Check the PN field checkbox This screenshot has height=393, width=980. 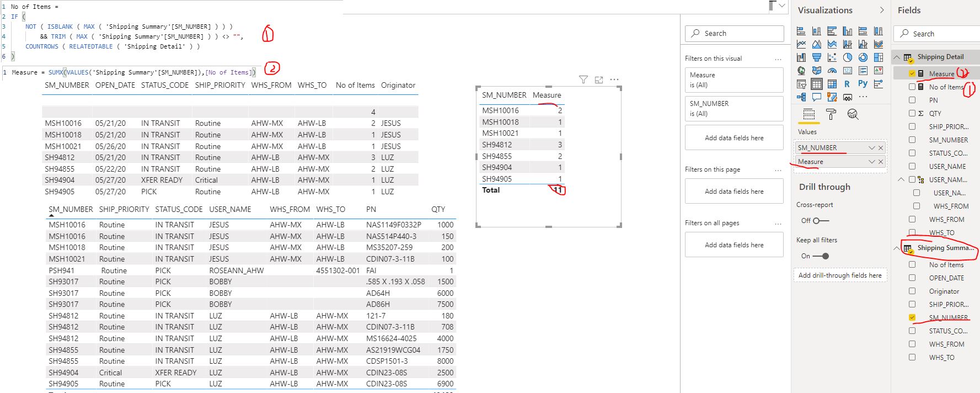pos(912,100)
